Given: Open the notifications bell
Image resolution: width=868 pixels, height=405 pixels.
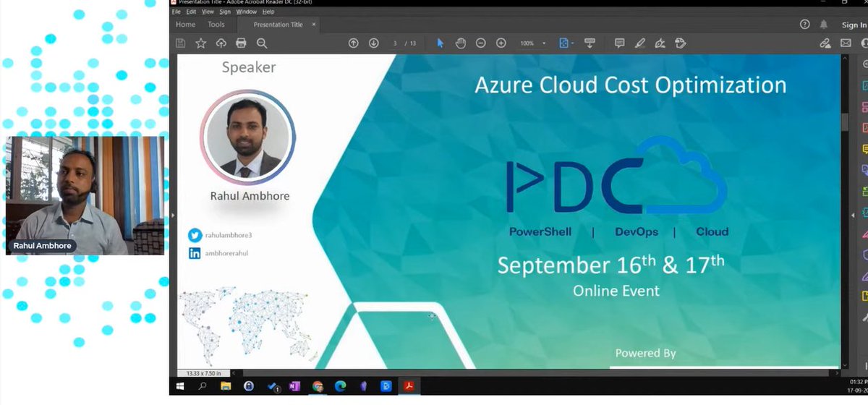Looking at the screenshot, I should coord(824,25).
